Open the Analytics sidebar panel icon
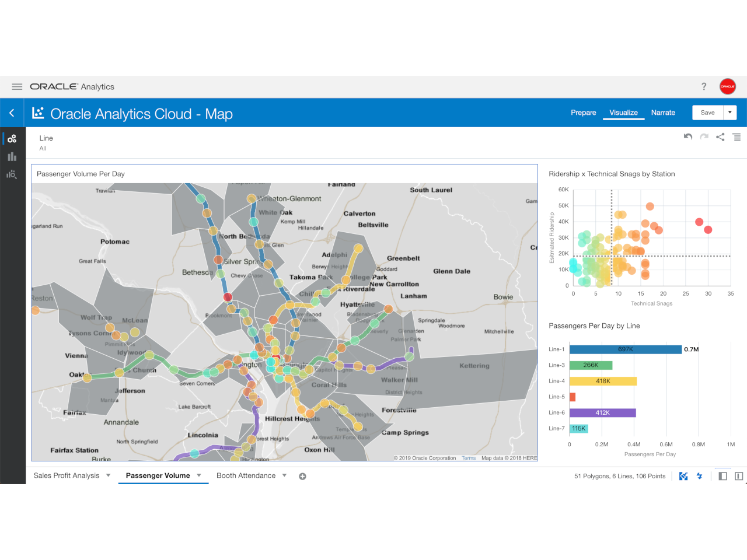The image size is (747, 560). pos(12,174)
